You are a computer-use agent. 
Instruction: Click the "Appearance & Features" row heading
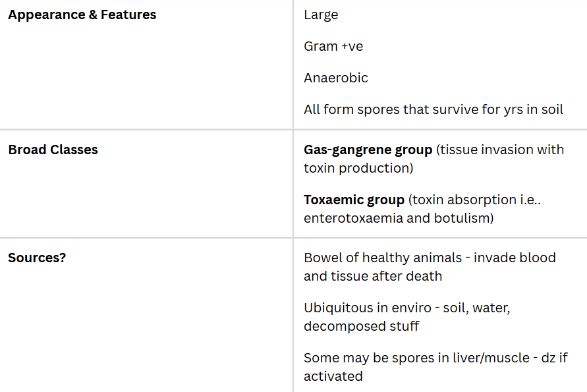(x=82, y=14)
